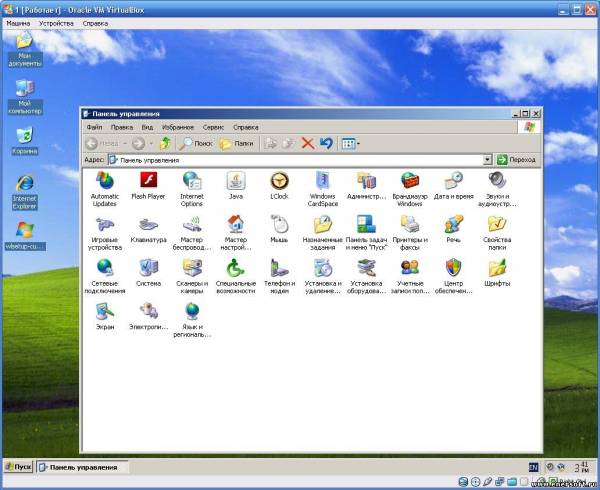The height and width of the screenshot is (490, 600).
Task: Open the Правка menu
Action: 122,127
